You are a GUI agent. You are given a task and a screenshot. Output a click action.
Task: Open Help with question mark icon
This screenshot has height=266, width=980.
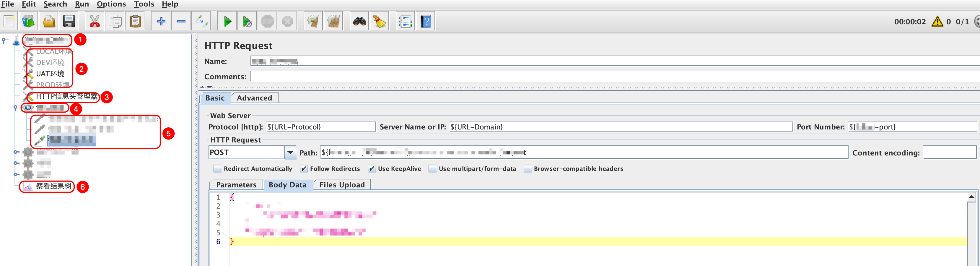pyautogui.click(x=425, y=21)
